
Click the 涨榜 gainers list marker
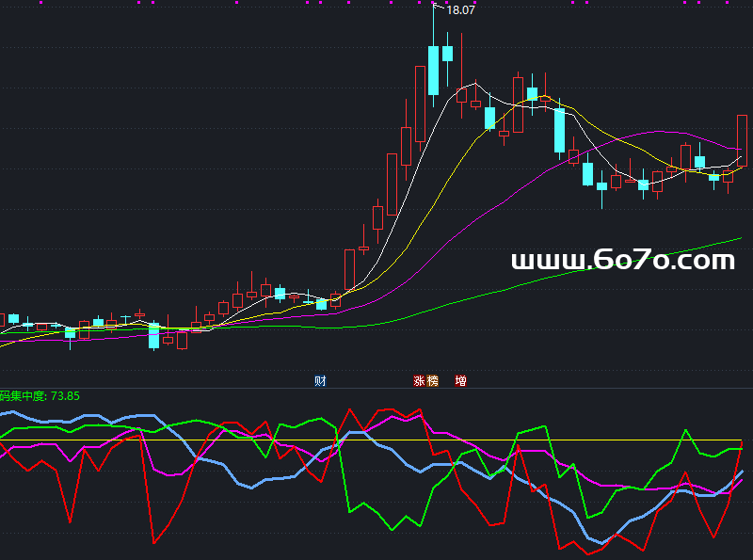click(425, 381)
